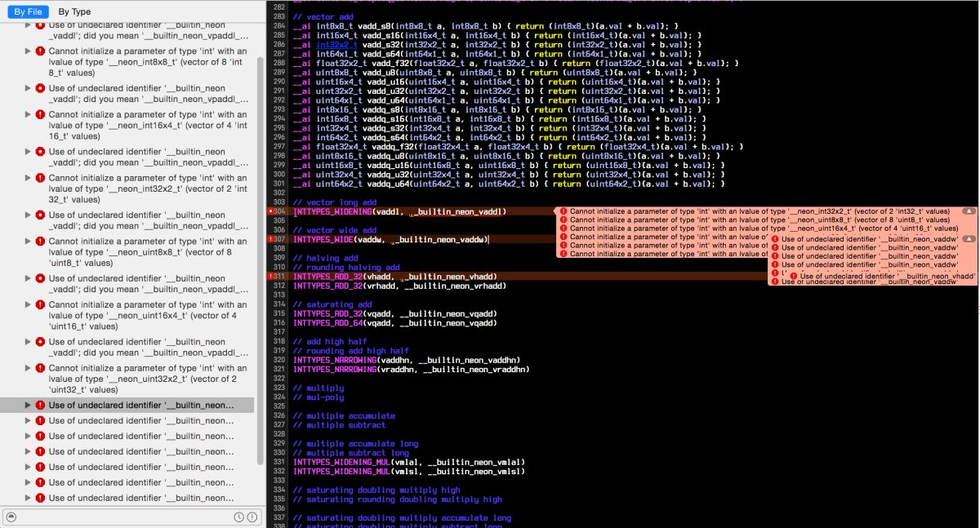Image resolution: width=980 pixels, height=528 pixels.
Task: Click the INTTYPES_NARROWING(vaddhn code line
Action: coord(407,360)
